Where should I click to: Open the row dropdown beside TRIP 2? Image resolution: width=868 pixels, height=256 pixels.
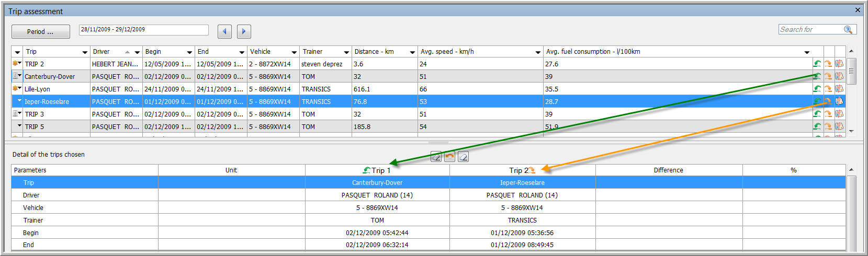[20, 63]
